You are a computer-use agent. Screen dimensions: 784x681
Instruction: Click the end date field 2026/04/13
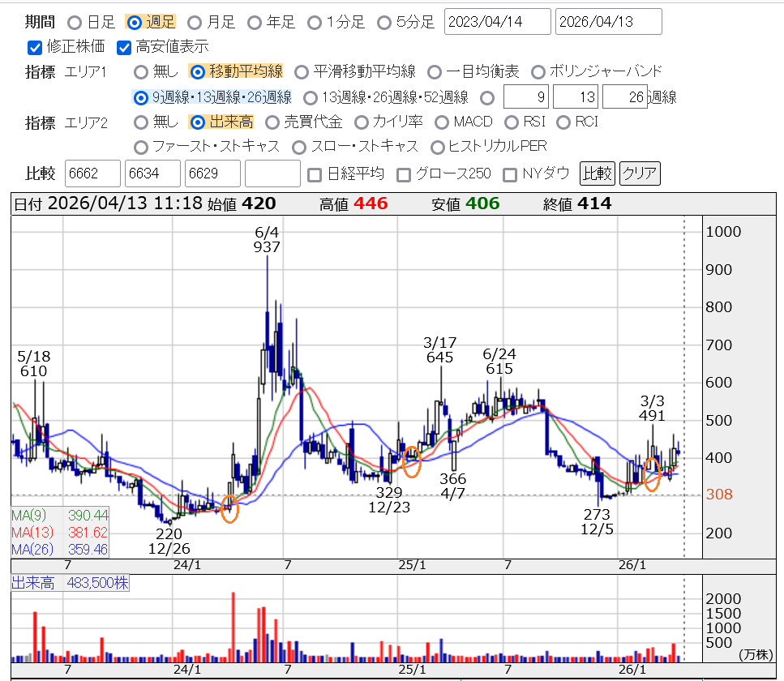click(608, 22)
